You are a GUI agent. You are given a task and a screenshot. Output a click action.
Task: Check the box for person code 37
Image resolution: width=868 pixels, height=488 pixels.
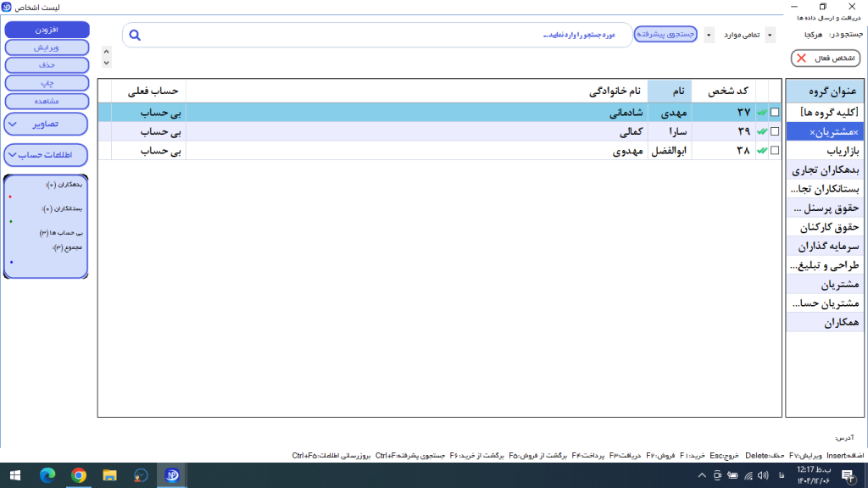click(x=775, y=113)
